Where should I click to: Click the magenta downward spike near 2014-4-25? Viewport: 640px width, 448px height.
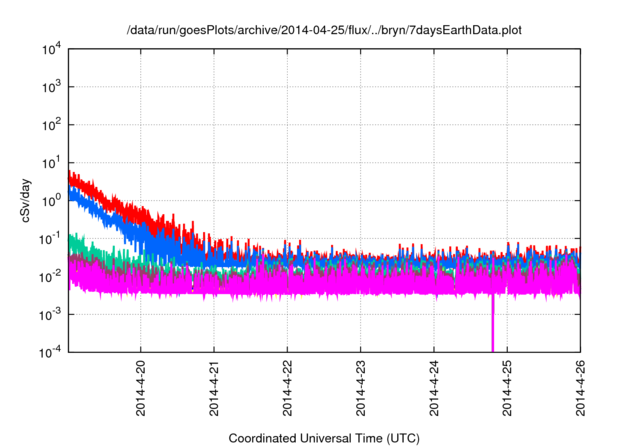tap(493, 322)
